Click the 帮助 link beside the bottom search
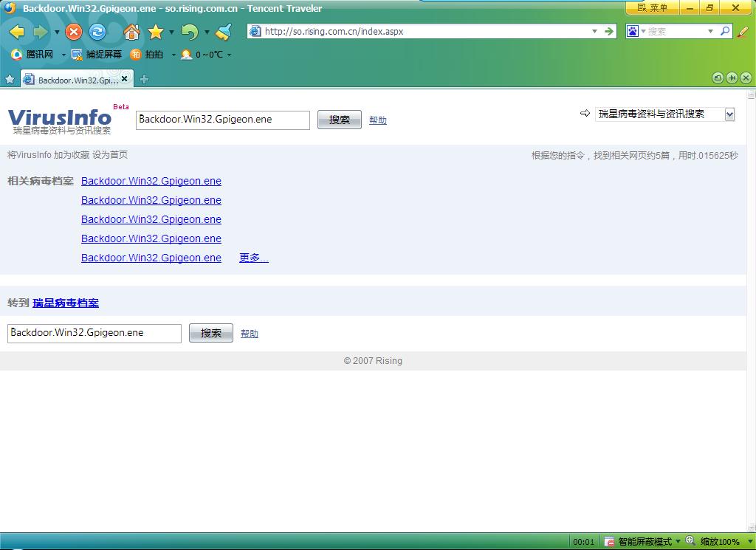The width and height of the screenshot is (756, 550). [x=250, y=334]
